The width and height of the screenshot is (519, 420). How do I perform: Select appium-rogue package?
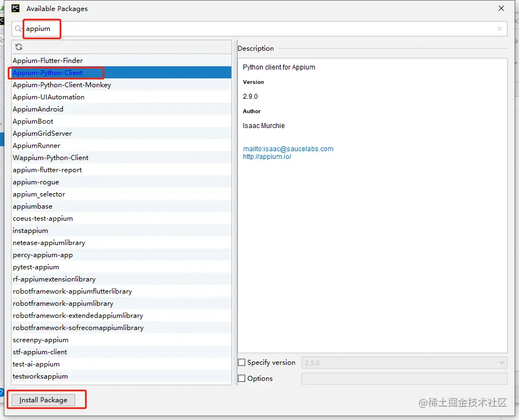coord(121,182)
